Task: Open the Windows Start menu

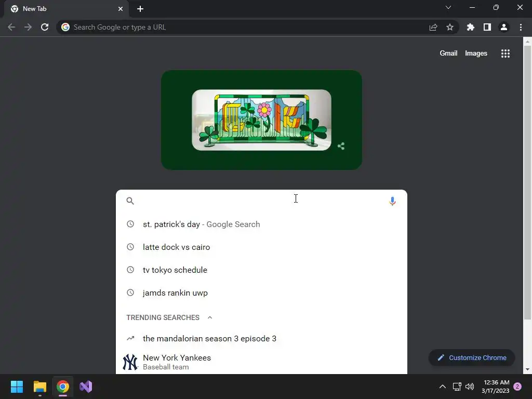Action: pyautogui.click(x=17, y=387)
